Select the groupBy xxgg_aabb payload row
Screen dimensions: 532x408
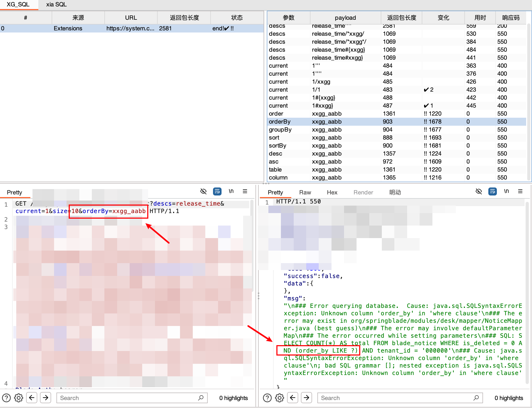pyautogui.click(x=326, y=130)
